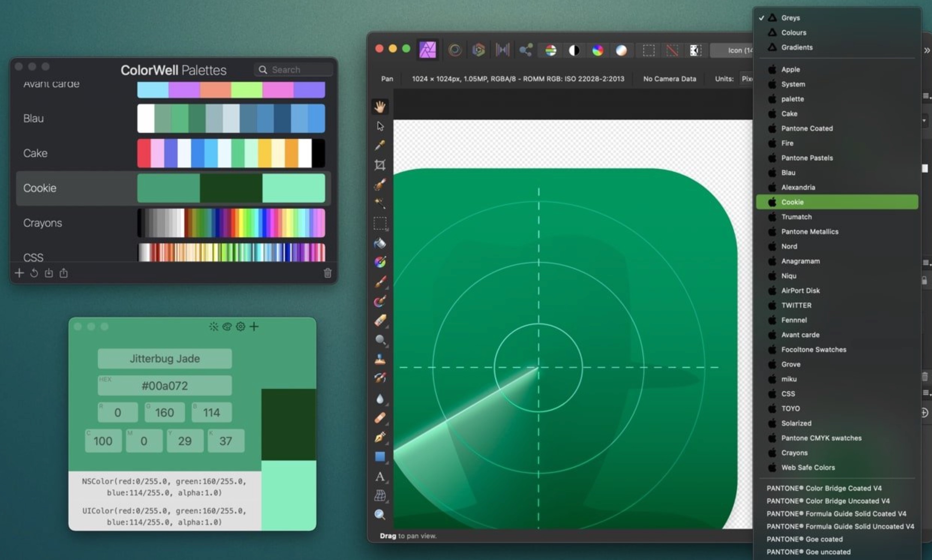Select the Paint Brush tool
Screen dimensions: 932x560
pyautogui.click(x=380, y=282)
